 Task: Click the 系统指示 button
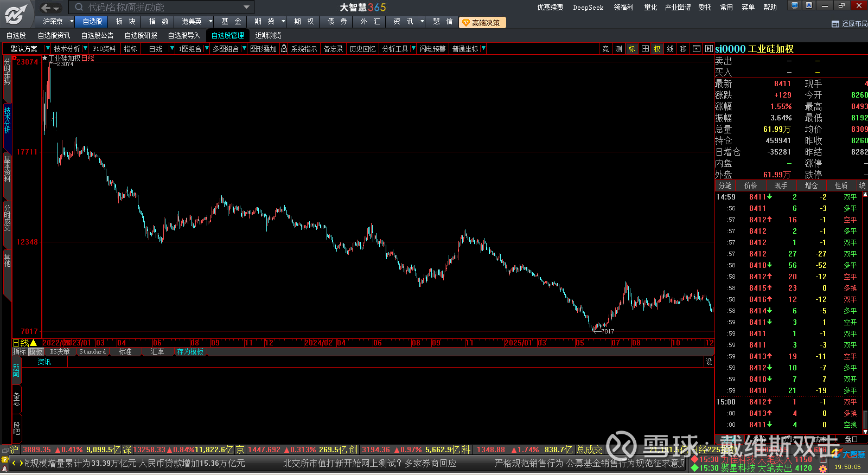tap(304, 49)
